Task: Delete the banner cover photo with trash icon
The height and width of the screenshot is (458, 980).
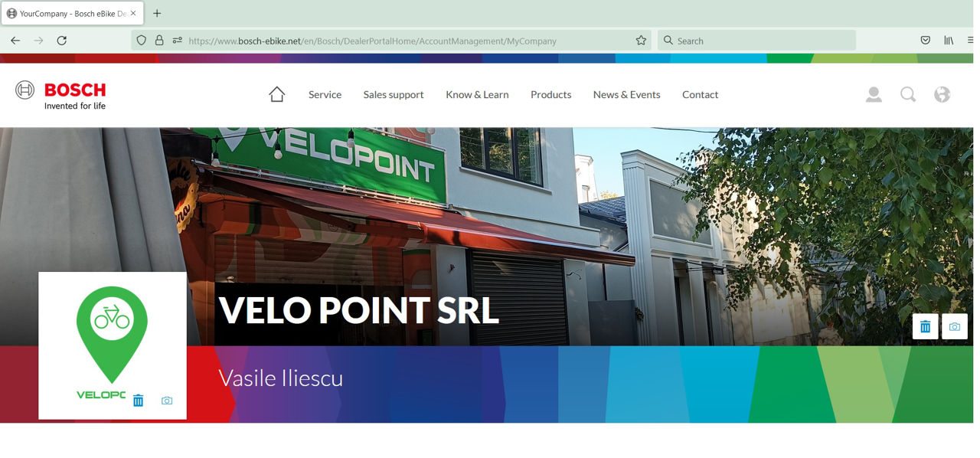Action: pyautogui.click(x=926, y=326)
